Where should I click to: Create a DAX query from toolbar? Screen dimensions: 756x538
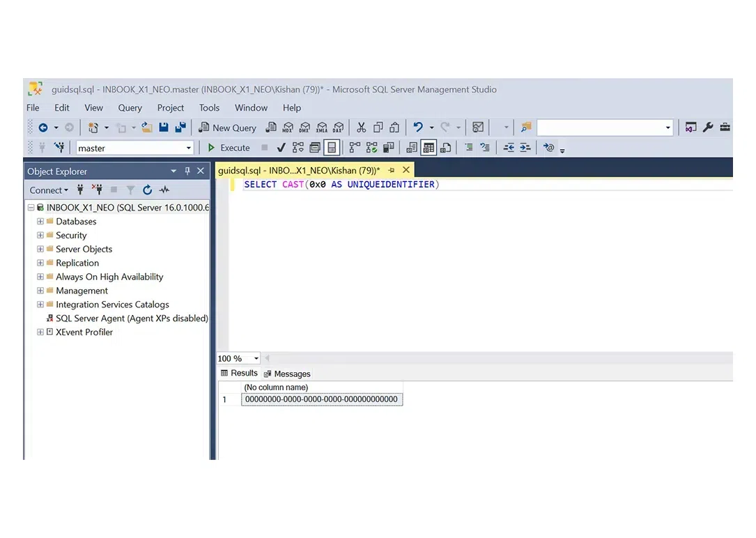[339, 128]
